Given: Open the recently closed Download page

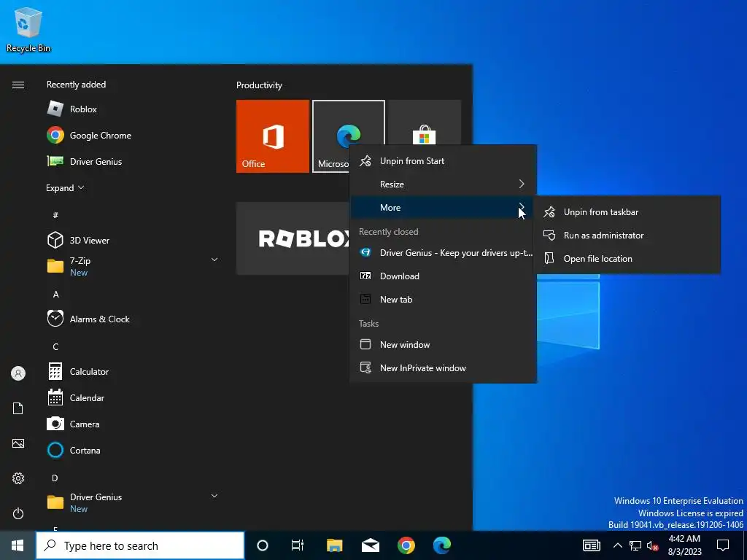Looking at the screenshot, I should tap(443, 276).
